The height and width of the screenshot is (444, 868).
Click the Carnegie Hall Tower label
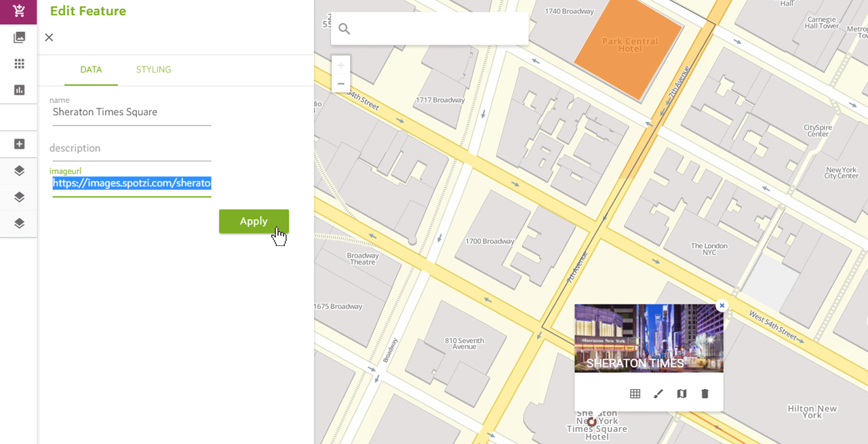click(x=822, y=23)
